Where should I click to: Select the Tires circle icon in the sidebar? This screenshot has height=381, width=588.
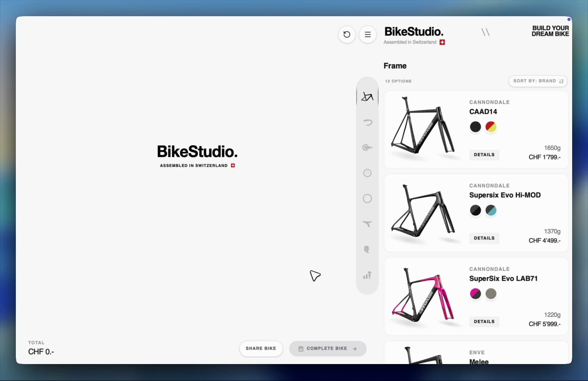[x=367, y=199]
